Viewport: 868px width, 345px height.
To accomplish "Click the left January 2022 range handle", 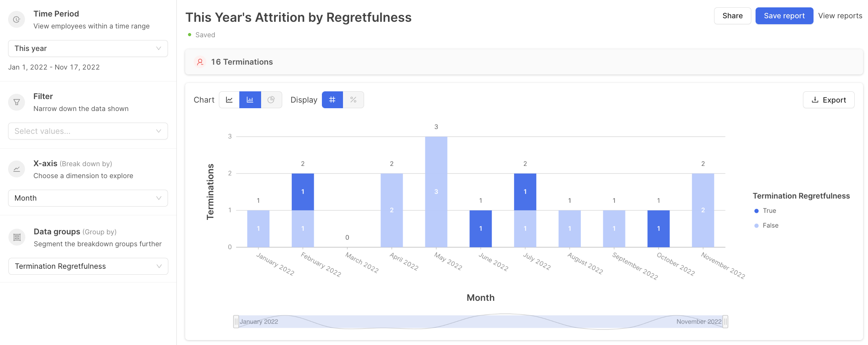I will pos(236,321).
